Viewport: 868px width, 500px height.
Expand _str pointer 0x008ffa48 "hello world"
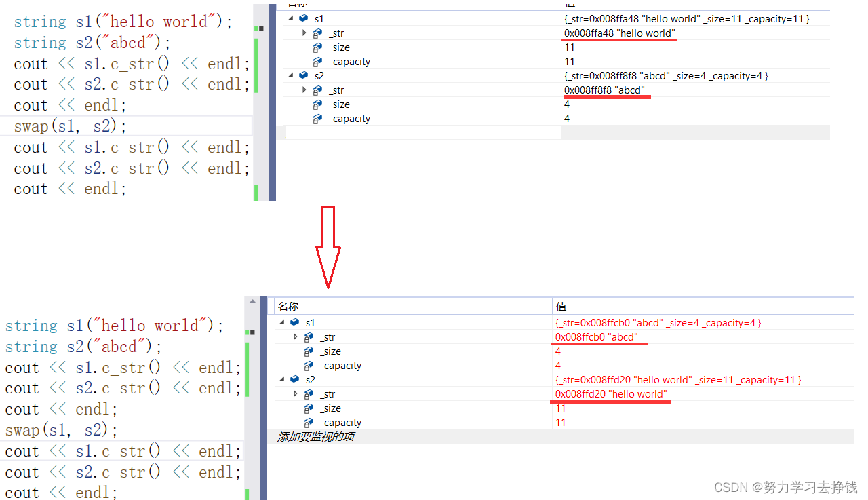304,33
